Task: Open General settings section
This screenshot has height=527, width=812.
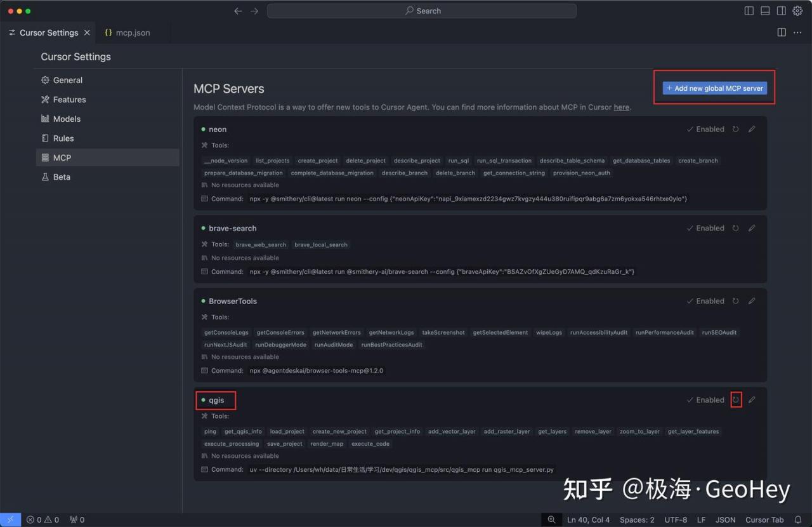Action: 107,80
